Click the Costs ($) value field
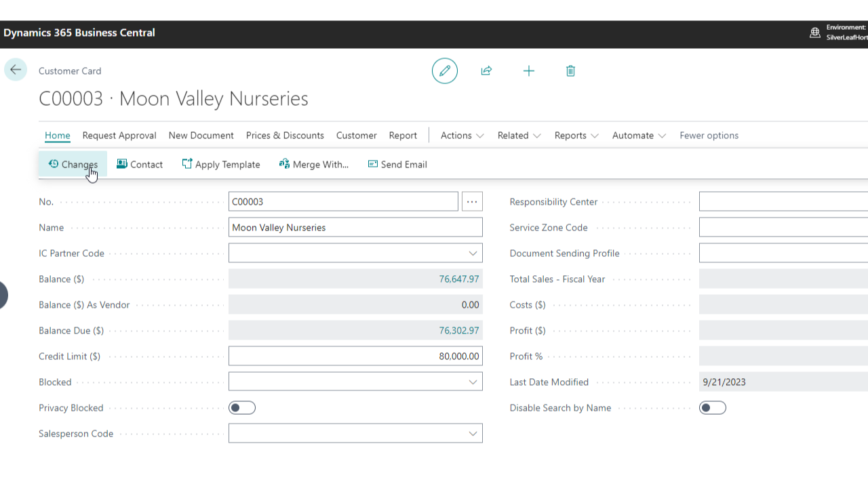 tap(783, 304)
